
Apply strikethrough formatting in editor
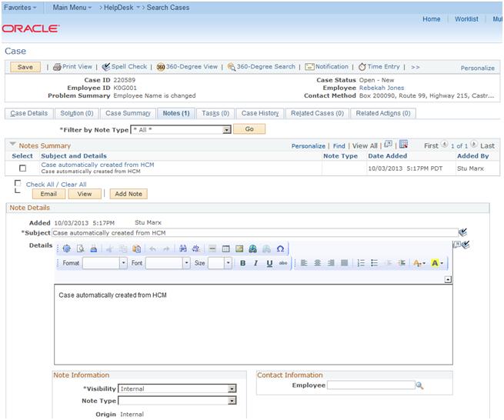click(x=283, y=263)
